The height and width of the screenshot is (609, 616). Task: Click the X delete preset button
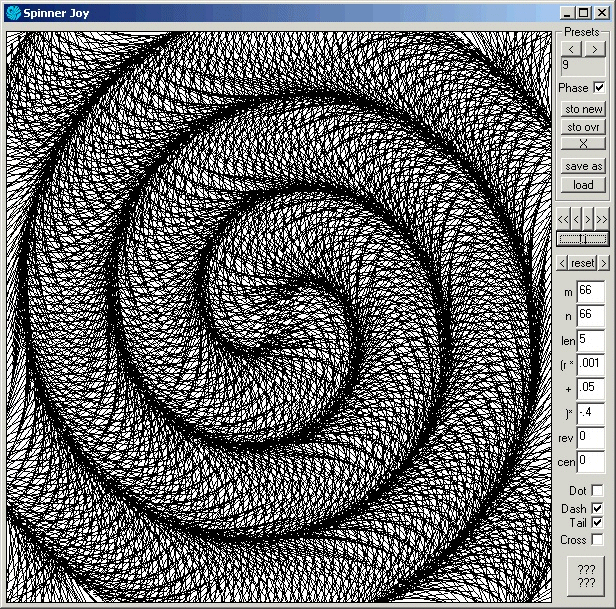(583, 144)
